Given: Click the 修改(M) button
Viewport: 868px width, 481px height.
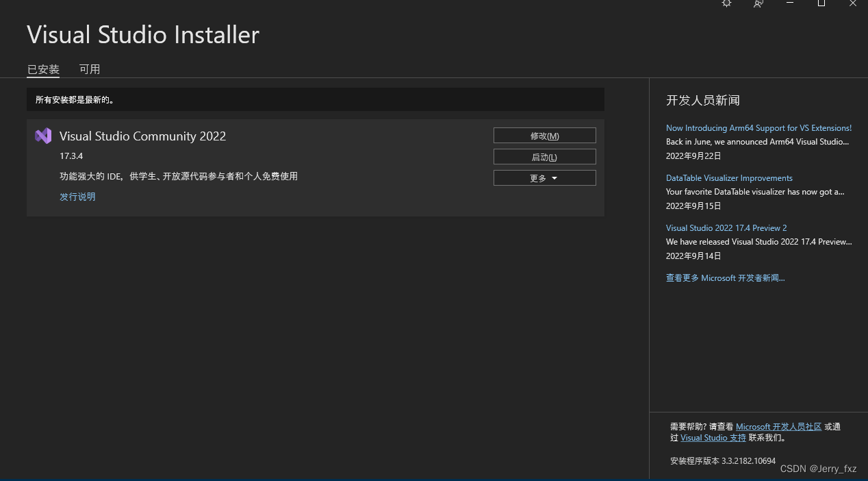Looking at the screenshot, I should [x=544, y=135].
